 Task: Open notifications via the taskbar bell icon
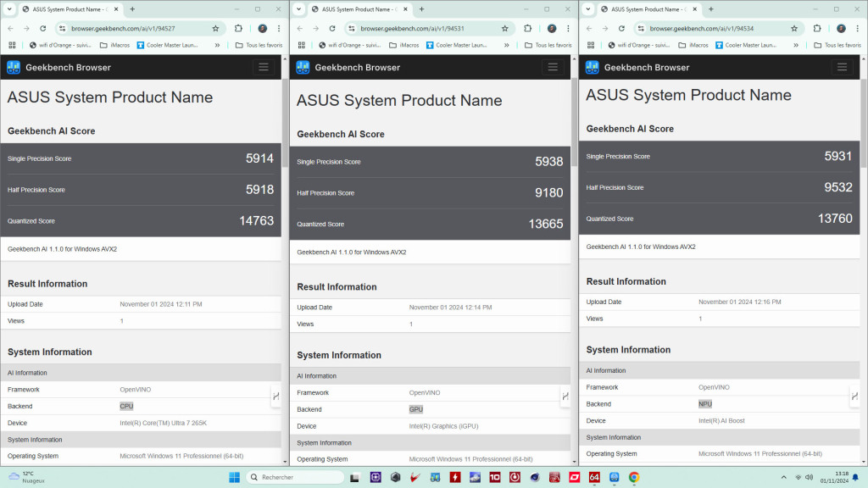[x=856, y=477]
